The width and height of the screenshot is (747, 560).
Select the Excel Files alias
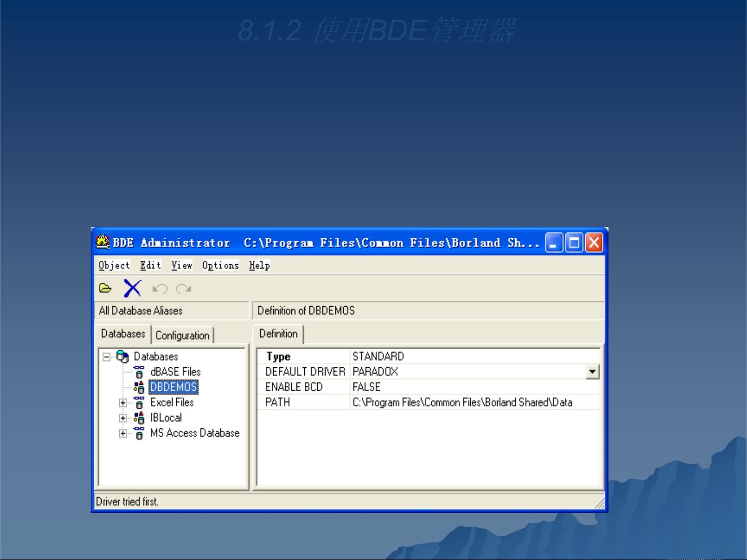point(172,403)
